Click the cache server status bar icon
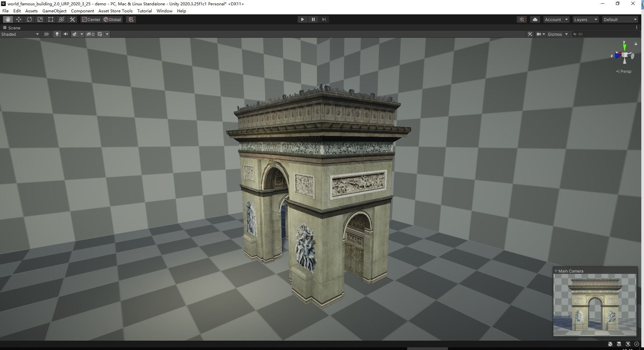The image size is (644, 350). click(x=619, y=344)
